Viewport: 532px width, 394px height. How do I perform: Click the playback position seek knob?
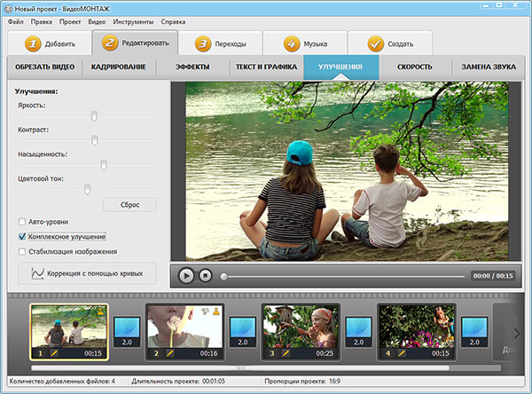point(223,277)
